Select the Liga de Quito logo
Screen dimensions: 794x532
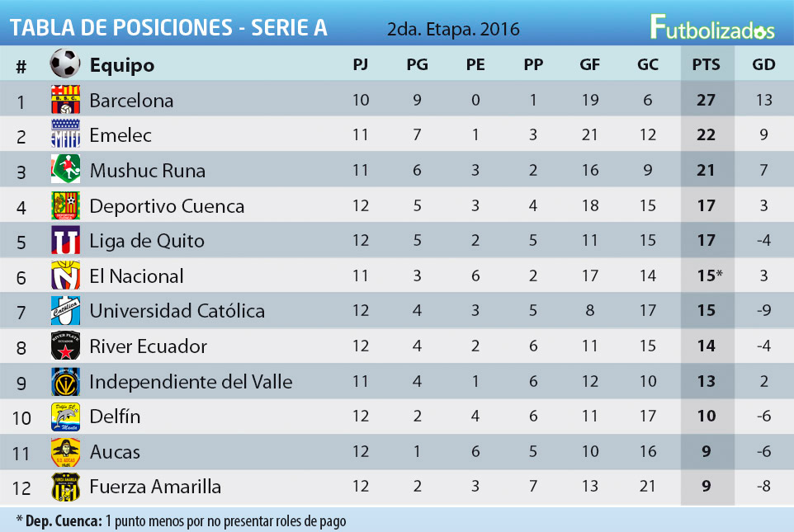tap(65, 241)
